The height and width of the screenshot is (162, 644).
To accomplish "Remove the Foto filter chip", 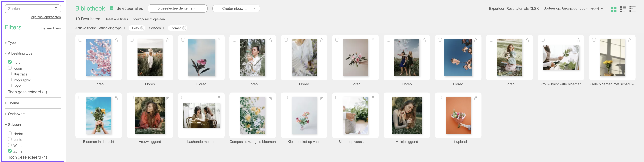I will [142, 28].
